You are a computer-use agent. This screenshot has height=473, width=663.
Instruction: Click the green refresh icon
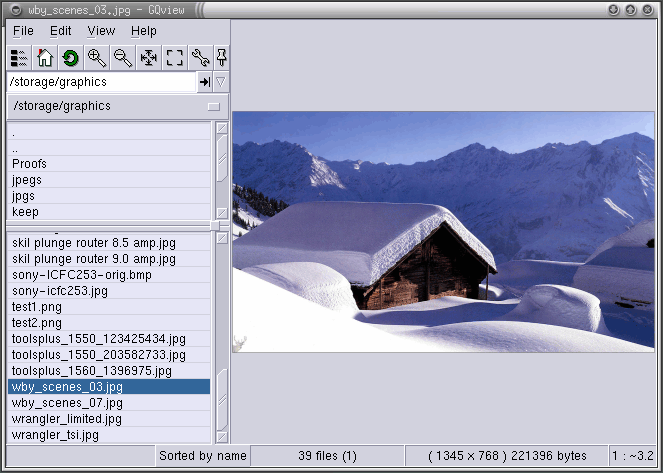coord(70,58)
